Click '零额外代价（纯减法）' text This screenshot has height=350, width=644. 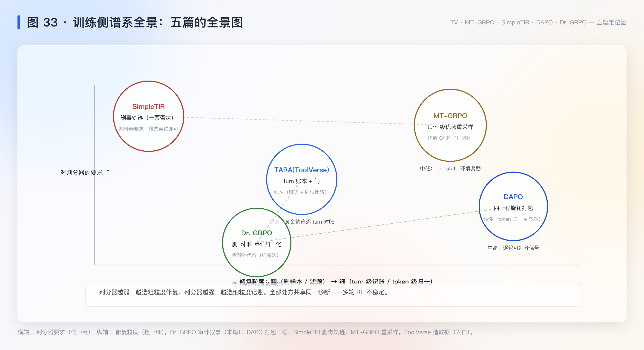click(x=255, y=255)
